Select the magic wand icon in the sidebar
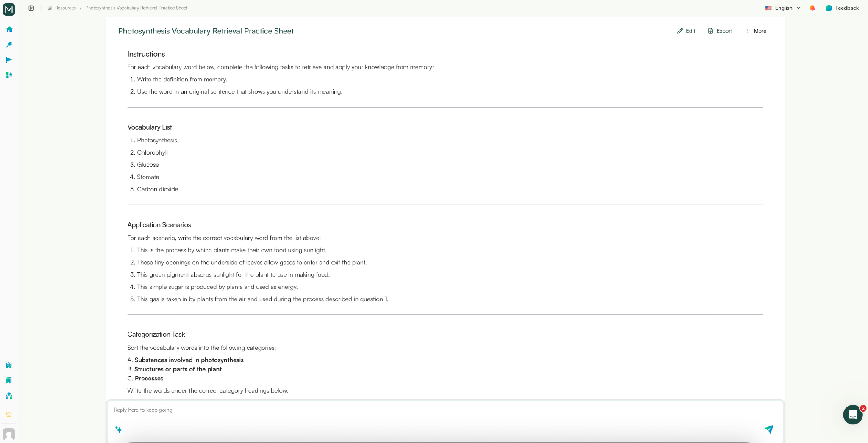 [8, 44]
